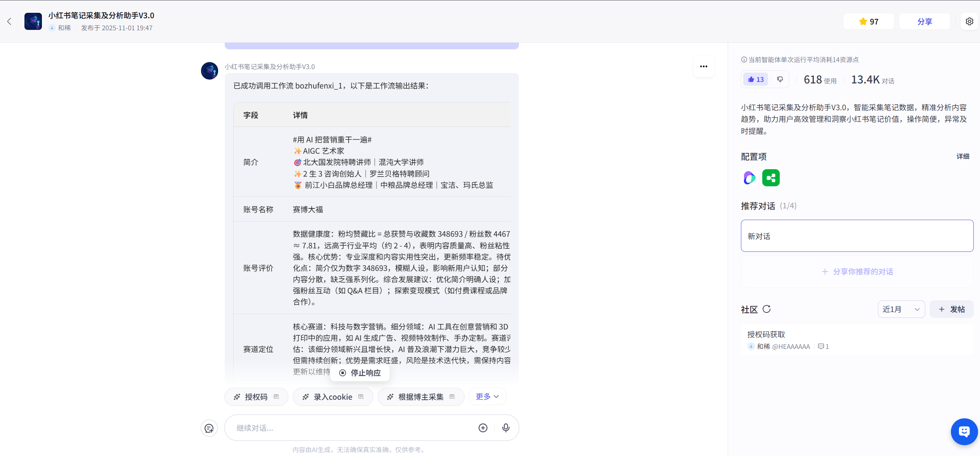The height and width of the screenshot is (456, 980).
Task: Toggle the star favorite button showing 97
Action: (x=868, y=21)
